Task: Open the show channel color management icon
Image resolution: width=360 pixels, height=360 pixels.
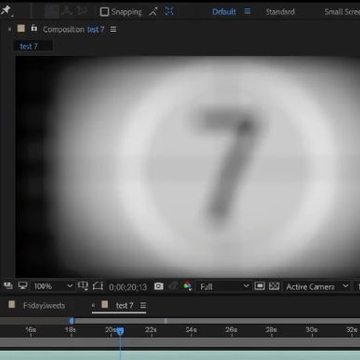Action: point(188,286)
